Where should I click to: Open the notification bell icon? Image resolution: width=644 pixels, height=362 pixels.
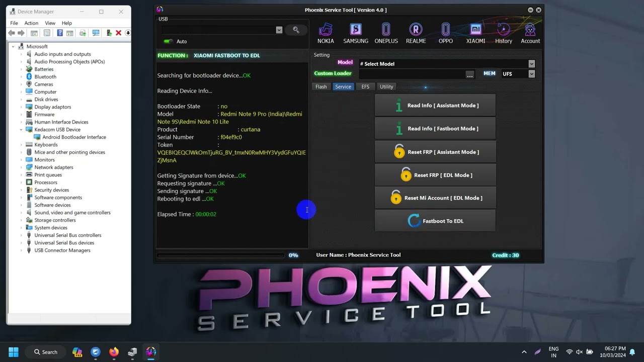[632, 352]
